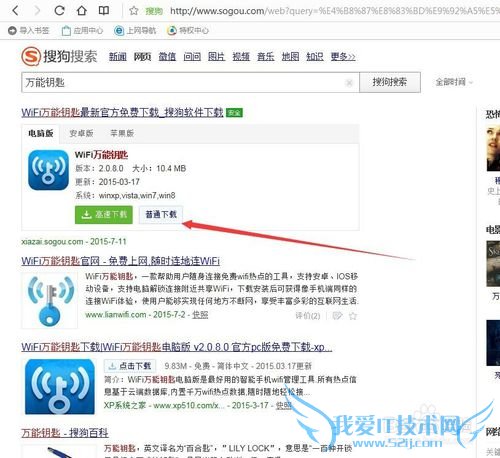The width and height of the screenshot is (500, 458).
Task: Go back with the browser back arrow
Action: (x=15, y=11)
